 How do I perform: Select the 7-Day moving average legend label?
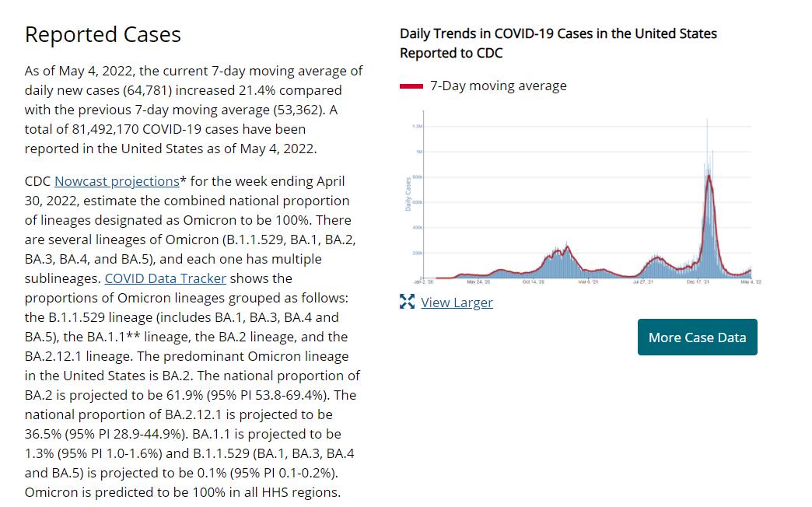(499, 86)
